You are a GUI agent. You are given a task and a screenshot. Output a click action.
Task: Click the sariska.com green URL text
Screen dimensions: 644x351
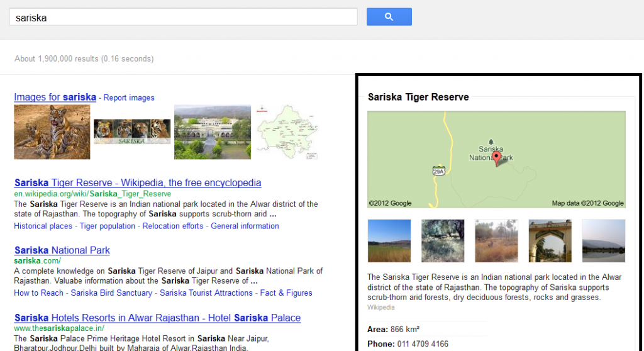point(37,260)
